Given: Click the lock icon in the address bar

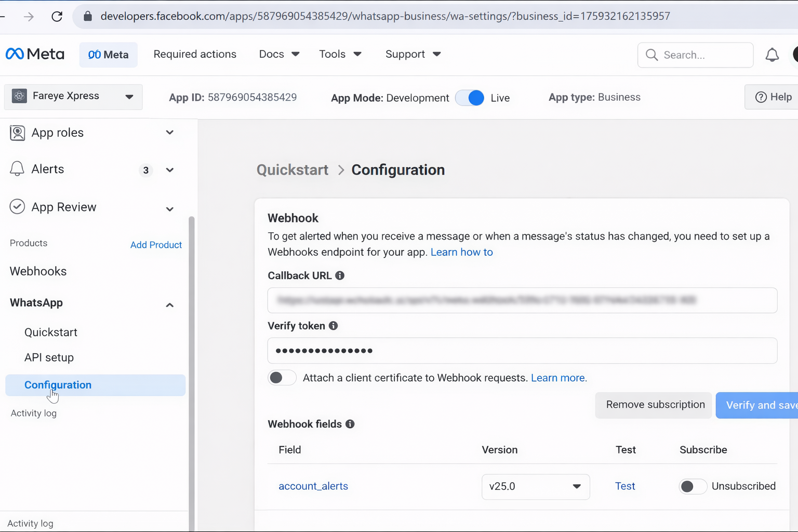Looking at the screenshot, I should coord(87,16).
